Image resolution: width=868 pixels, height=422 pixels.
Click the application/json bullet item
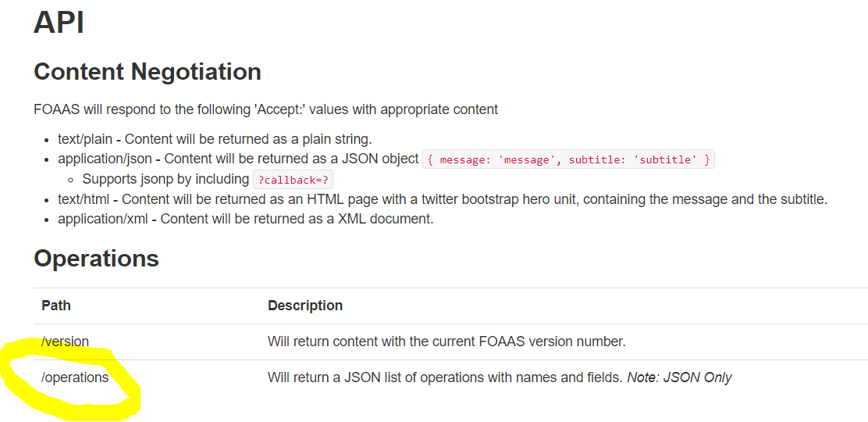tap(105, 159)
